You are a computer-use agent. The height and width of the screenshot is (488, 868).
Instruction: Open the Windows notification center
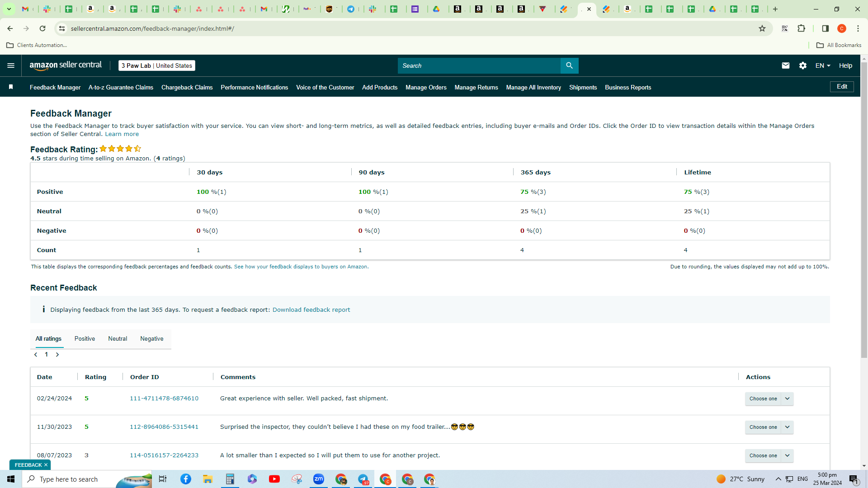854,479
